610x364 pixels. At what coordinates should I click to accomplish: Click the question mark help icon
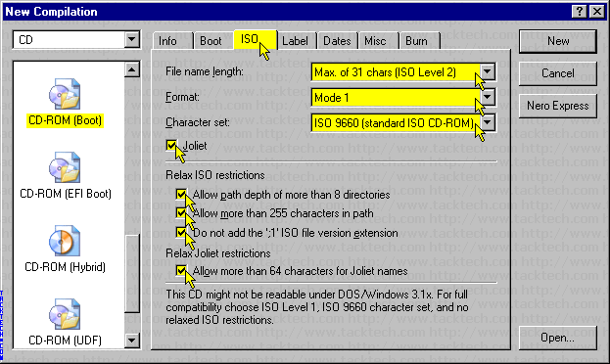(x=580, y=12)
